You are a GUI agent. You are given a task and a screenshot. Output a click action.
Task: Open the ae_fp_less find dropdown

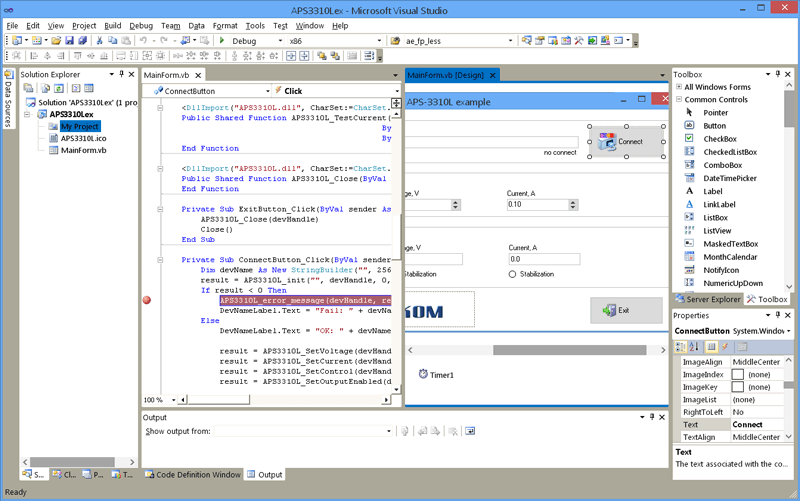click(x=510, y=41)
